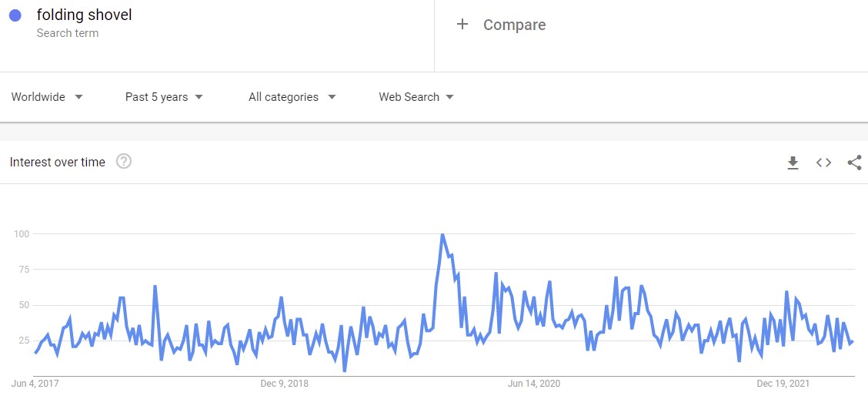Click the Search term subtitle text
Image resolution: width=868 pixels, height=406 pixels.
pyautogui.click(x=68, y=33)
